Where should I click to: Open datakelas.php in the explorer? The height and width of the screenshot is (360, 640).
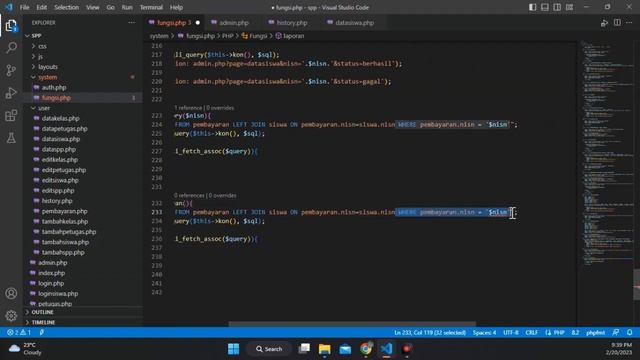60,118
